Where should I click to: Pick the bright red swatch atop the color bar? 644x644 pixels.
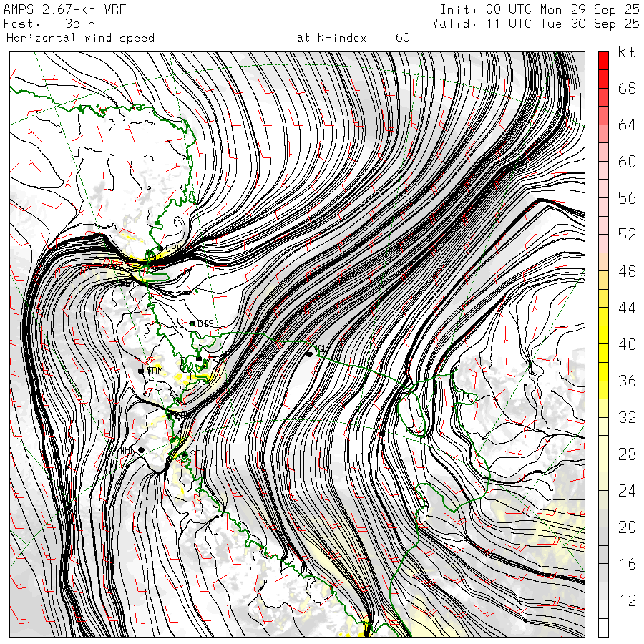[x=603, y=60]
